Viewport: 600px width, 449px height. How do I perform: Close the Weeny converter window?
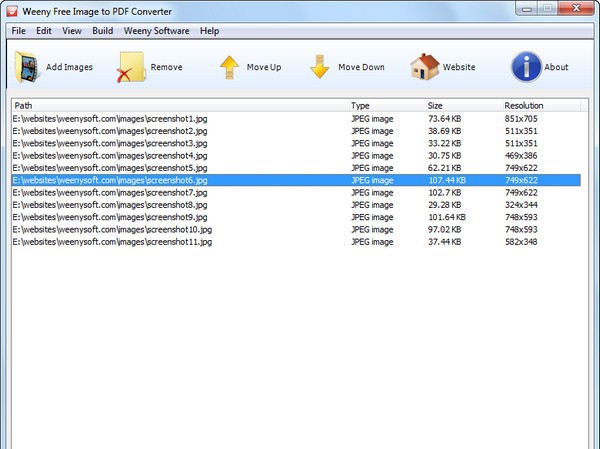pyautogui.click(x=576, y=8)
